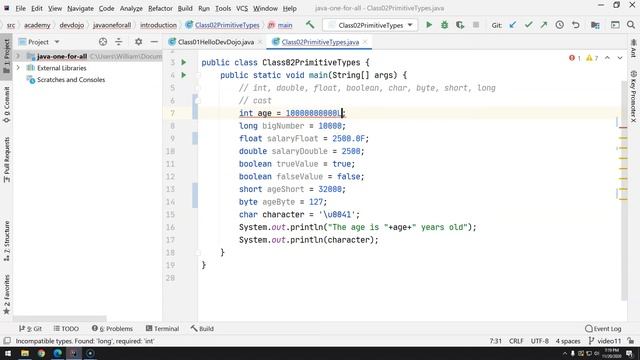
Task: Open Search Everywhere magnifier icon
Action: pos(631,25)
